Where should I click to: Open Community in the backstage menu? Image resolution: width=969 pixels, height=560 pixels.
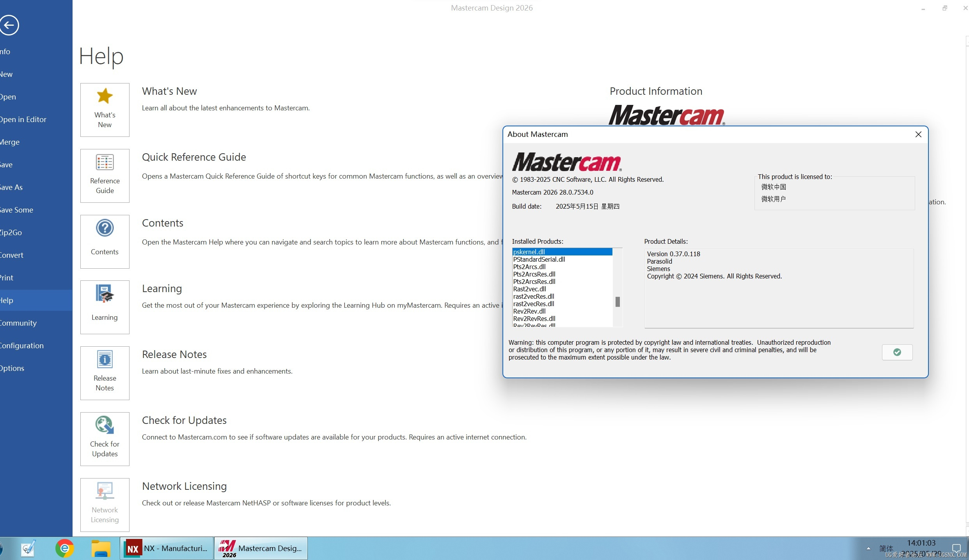36,323
